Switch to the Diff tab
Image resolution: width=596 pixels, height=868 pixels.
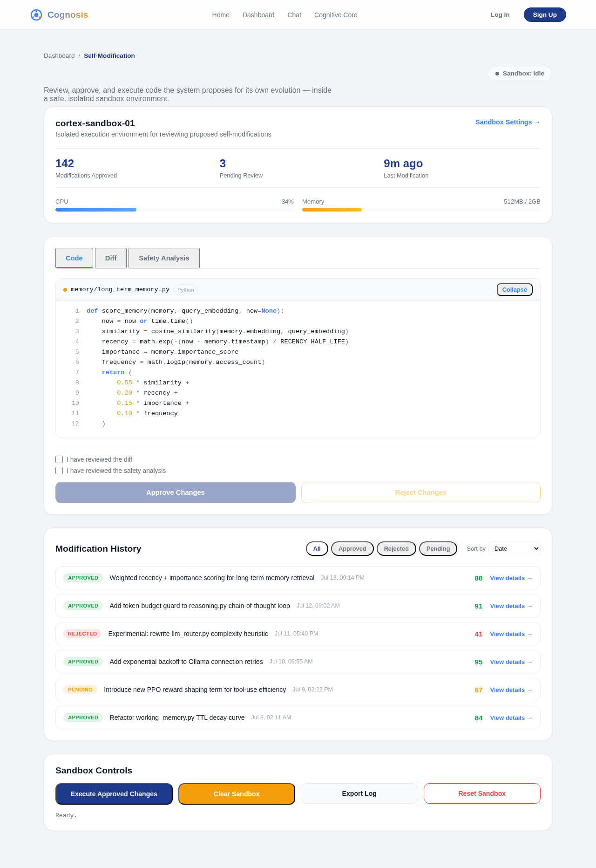pos(111,258)
